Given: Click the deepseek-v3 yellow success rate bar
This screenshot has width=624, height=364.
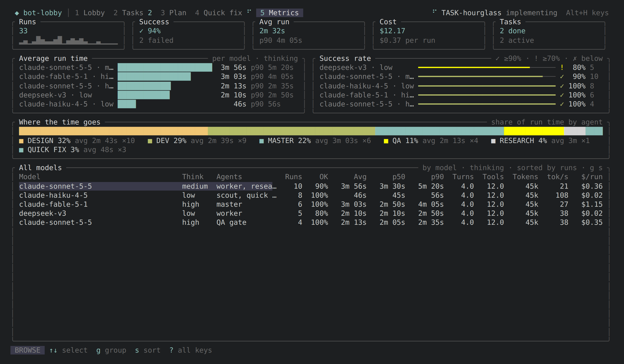Looking at the screenshot, I should 474,67.
